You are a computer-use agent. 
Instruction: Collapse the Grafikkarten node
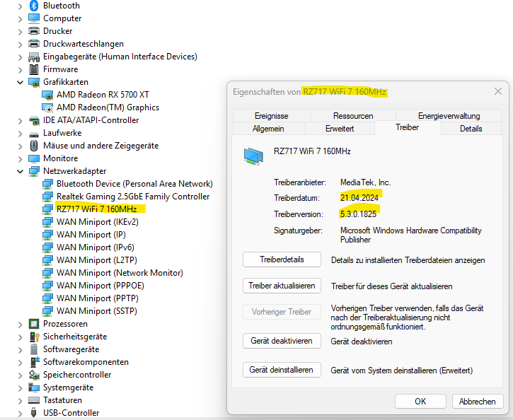pos(21,82)
